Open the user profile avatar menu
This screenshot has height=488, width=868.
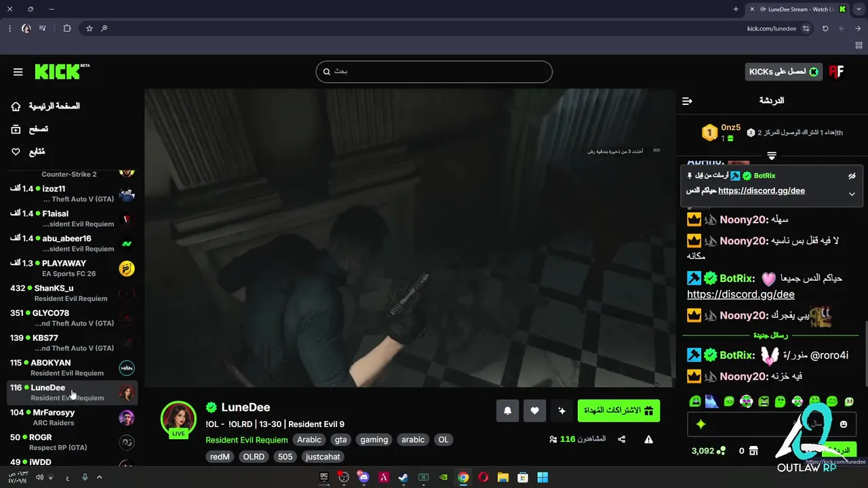point(836,72)
